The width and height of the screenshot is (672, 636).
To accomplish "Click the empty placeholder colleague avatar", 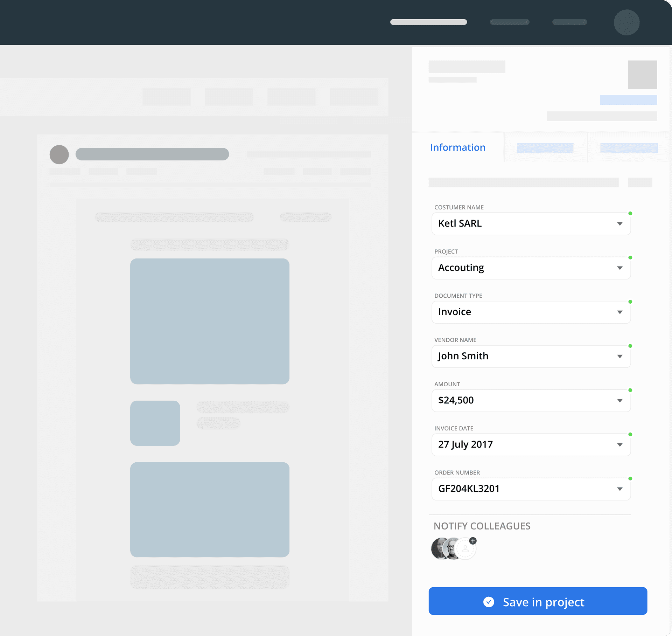I will point(466,549).
